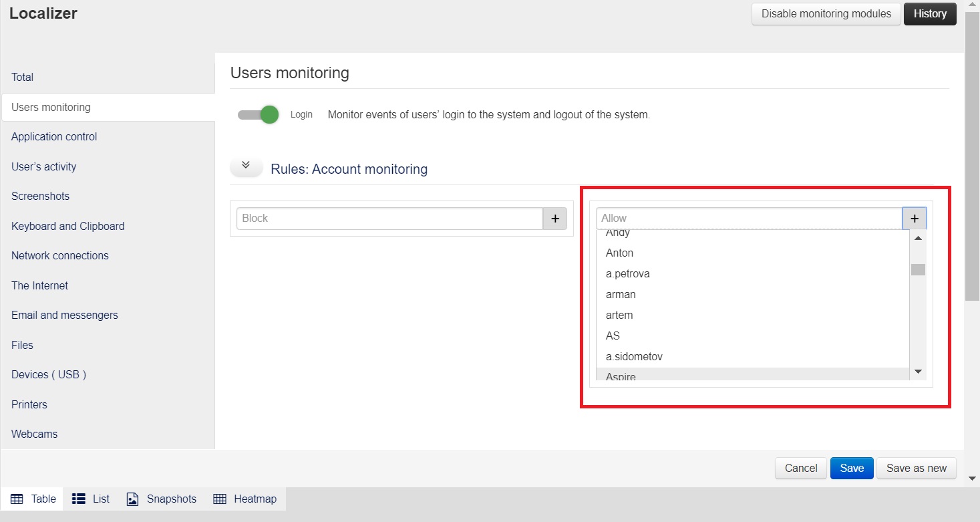Image resolution: width=980 pixels, height=522 pixels.
Task: Click the plus icon beside Allow field
Action: 914,219
